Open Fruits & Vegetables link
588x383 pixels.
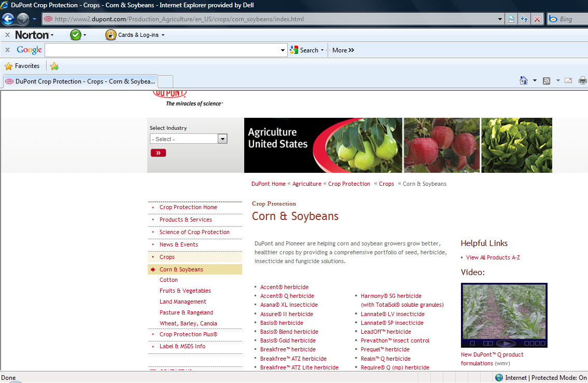tap(185, 291)
